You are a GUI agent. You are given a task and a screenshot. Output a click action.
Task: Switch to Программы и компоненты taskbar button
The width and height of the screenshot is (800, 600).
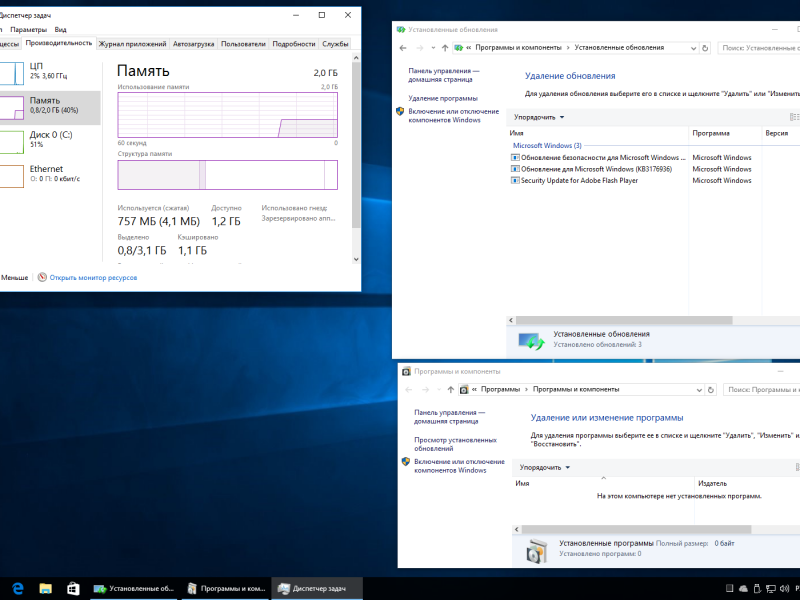[x=226, y=588]
